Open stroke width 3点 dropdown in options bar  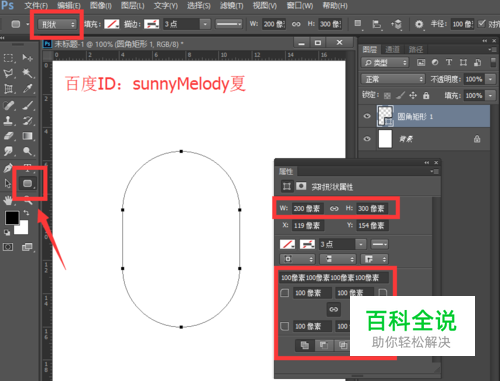click(205, 24)
